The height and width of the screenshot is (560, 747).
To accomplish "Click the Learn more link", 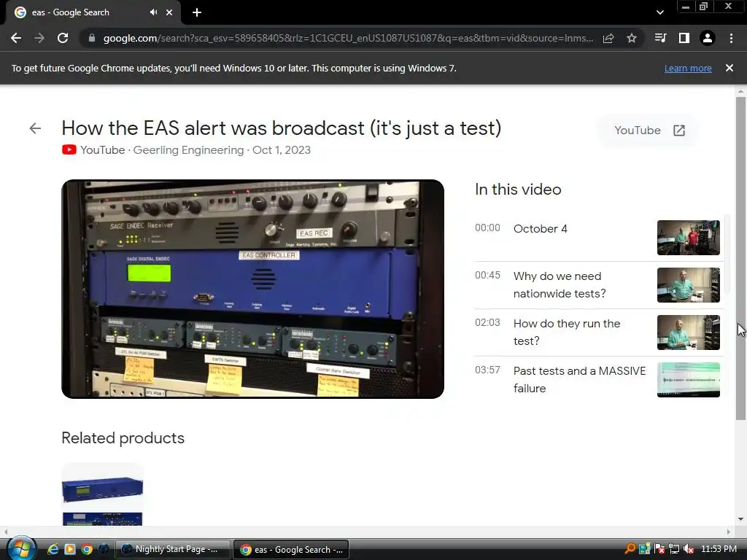I will coord(688,68).
